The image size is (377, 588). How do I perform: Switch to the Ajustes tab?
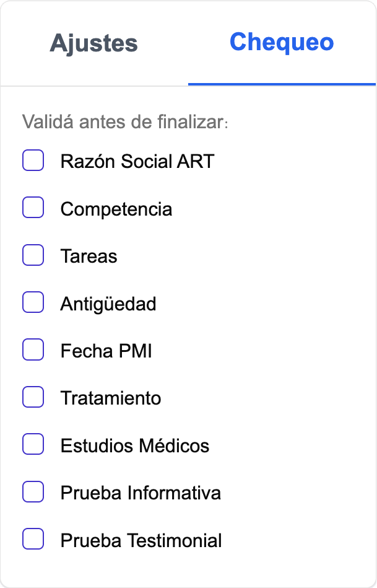point(93,43)
